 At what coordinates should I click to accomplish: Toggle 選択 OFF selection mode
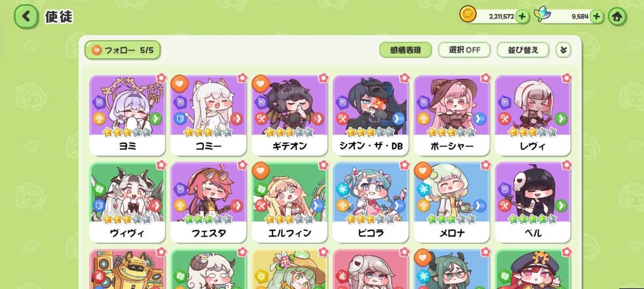464,50
